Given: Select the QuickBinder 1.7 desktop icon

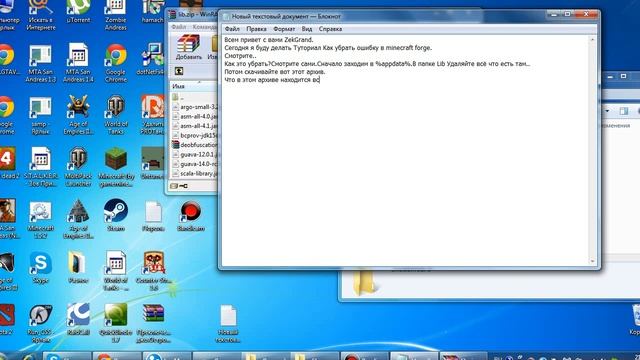Looking at the screenshot, I should pyautogui.click(x=116, y=323).
